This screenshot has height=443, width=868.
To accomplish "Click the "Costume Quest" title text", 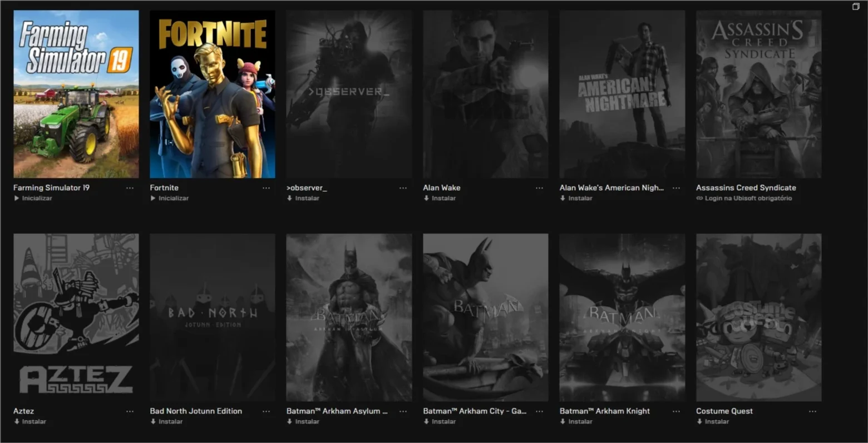I will click(x=724, y=411).
